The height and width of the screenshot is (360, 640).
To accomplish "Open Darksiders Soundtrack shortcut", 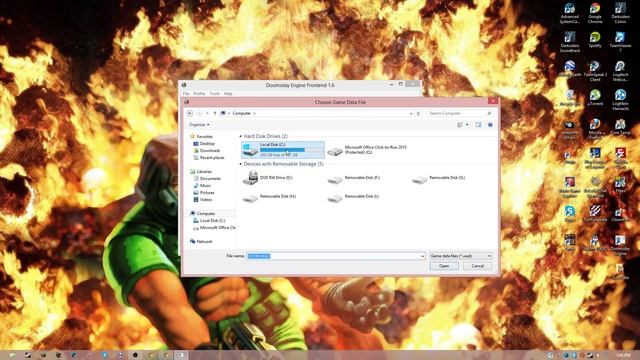I will 570,42.
